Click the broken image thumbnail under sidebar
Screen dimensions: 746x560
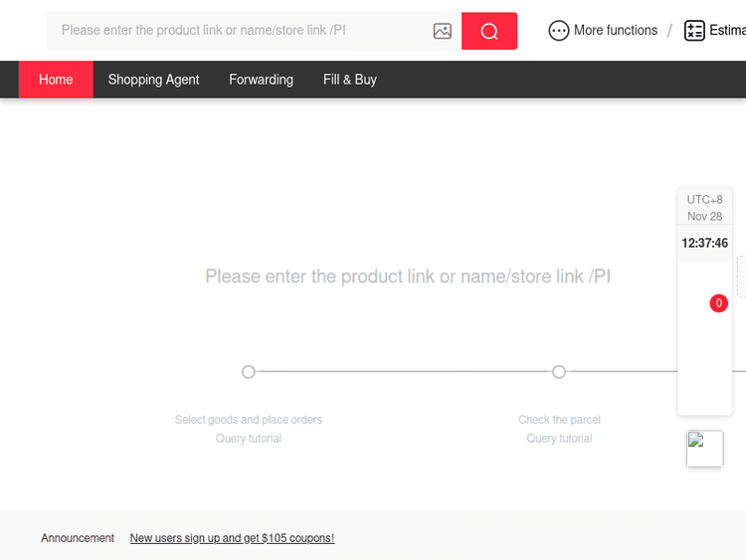point(704,449)
